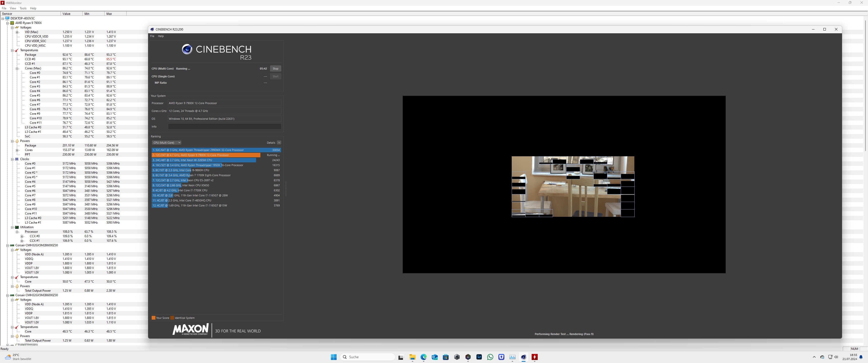Screen dimensions: 868x363
Task: Click the Info text field
Action: pyautogui.click(x=224, y=127)
